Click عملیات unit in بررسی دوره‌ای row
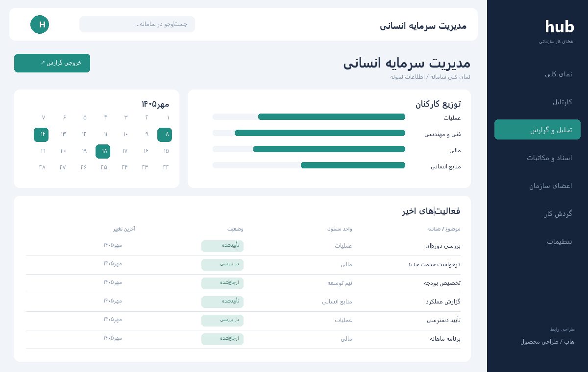The image size is (588, 372). [x=343, y=246]
